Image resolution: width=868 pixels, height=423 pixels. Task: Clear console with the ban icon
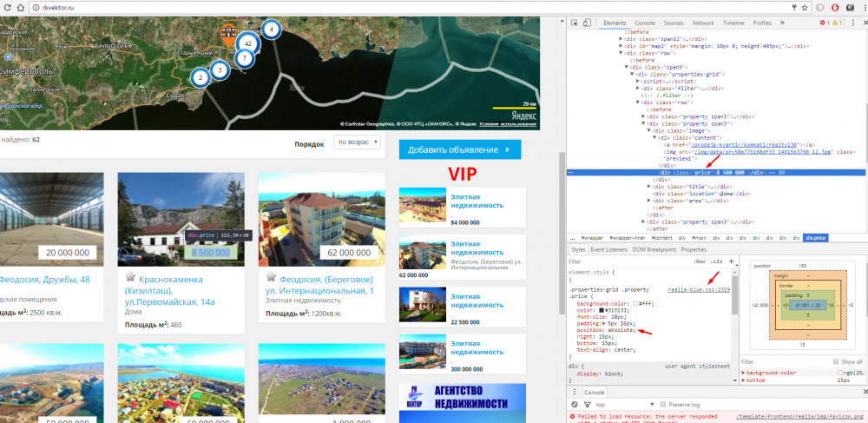(x=575, y=405)
